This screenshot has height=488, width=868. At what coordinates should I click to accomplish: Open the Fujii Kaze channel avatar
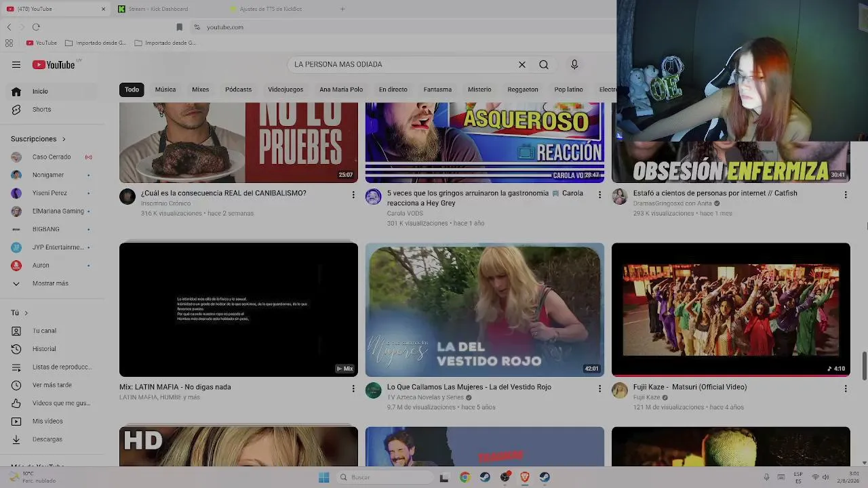pos(620,390)
